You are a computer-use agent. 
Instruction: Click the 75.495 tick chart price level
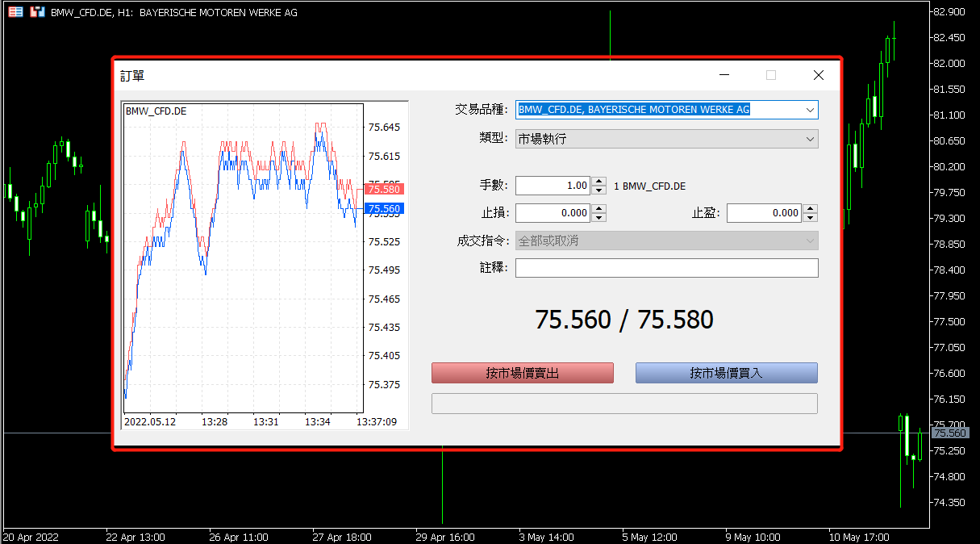pos(384,270)
